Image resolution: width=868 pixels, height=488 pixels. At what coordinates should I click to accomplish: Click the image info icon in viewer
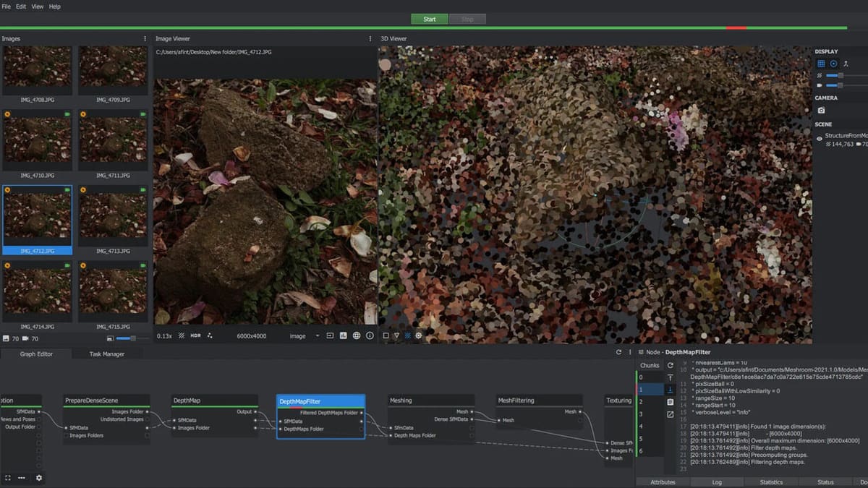[370, 335]
